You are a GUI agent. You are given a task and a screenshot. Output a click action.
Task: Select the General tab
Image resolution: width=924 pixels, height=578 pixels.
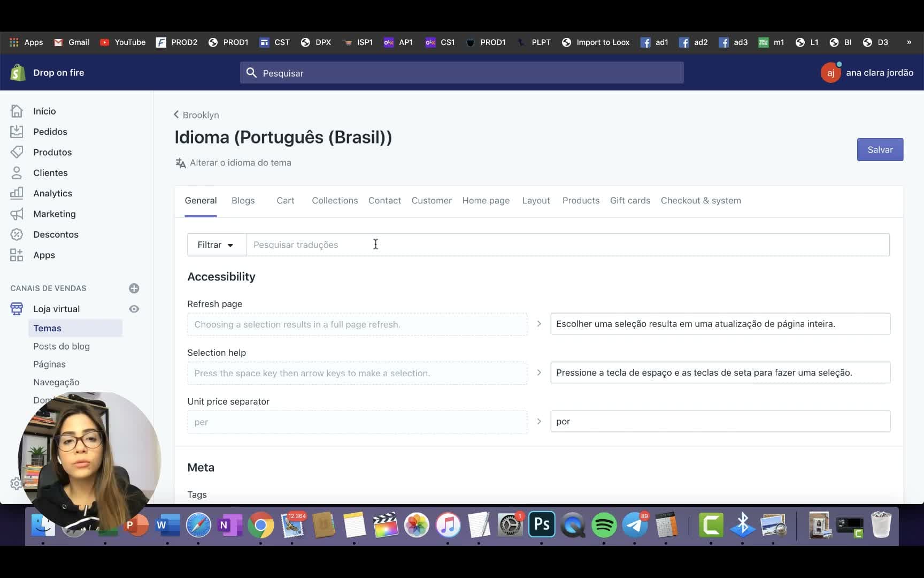pyautogui.click(x=201, y=201)
